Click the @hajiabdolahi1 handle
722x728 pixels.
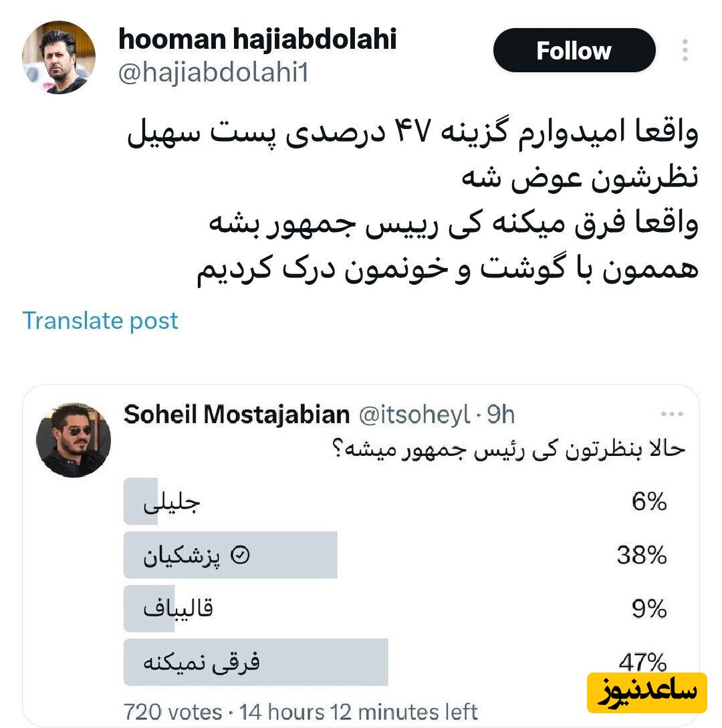pos(213,72)
